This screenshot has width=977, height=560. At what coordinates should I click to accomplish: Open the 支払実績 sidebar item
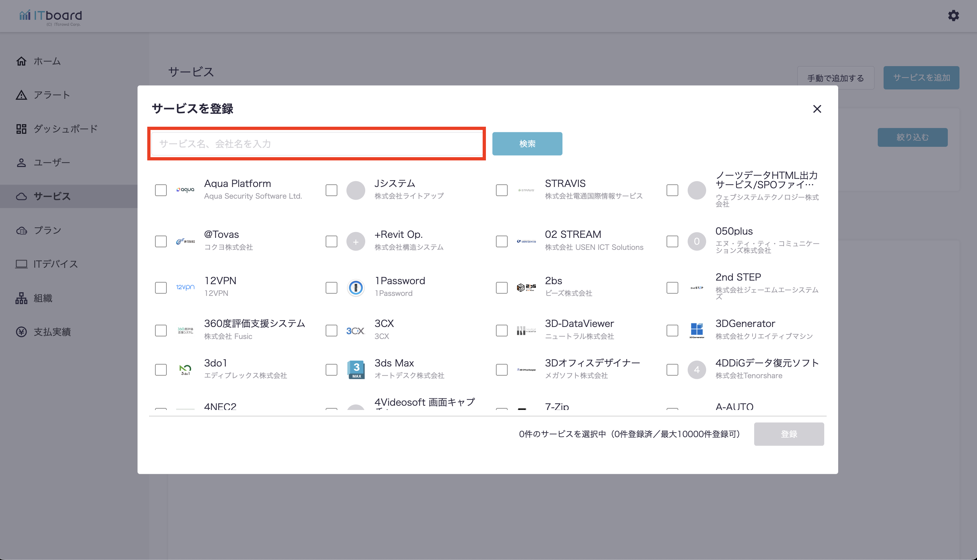coord(52,332)
